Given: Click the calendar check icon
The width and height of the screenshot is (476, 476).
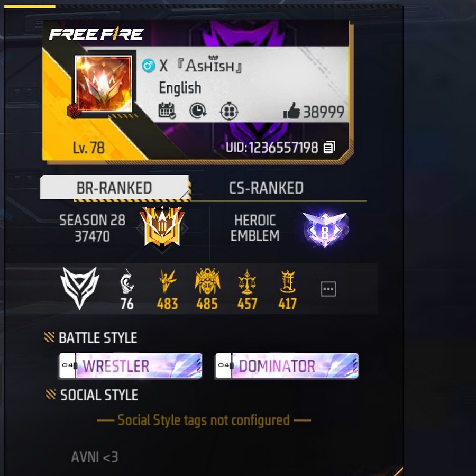Looking at the screenshot, I should (x=167, y=111).
